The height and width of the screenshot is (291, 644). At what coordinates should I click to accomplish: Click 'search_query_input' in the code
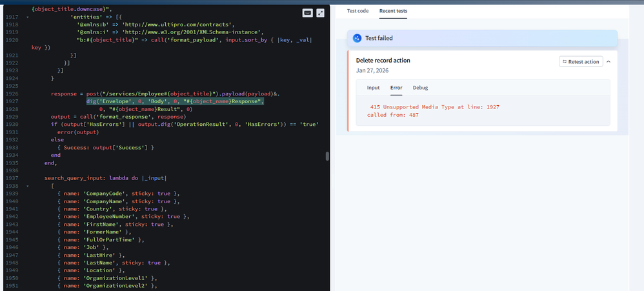click(x=75, y=178)
